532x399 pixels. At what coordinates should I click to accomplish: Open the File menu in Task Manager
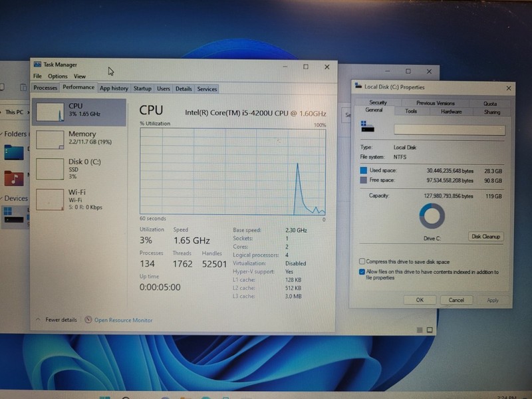pyautogui.click(x=37, y=76)
